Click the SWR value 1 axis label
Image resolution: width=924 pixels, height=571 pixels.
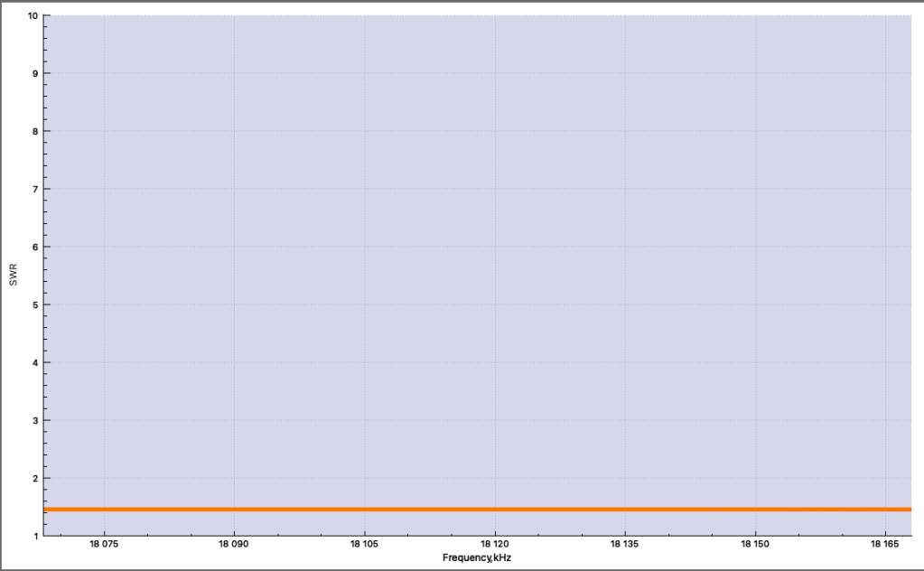tap(35, 536)
